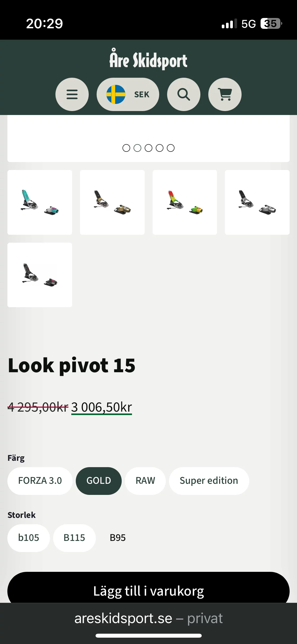
Task: Select the last carousel dot indicator
Action: click(x=171, y=148)
